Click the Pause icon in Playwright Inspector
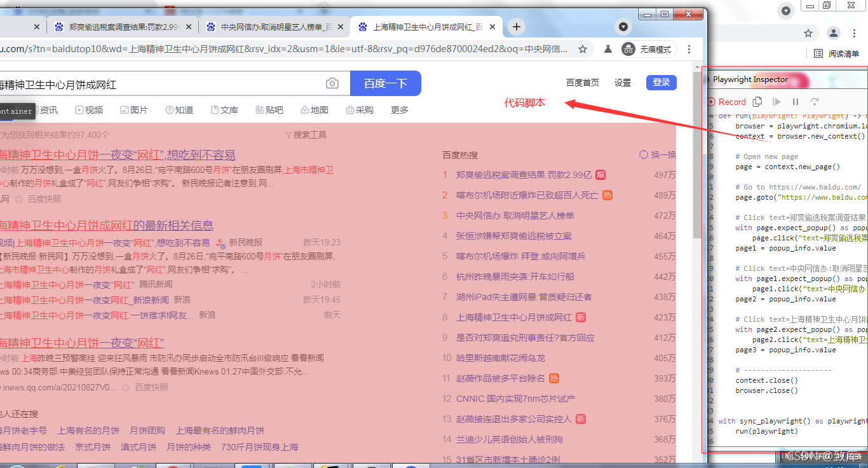 pos(795,102)
